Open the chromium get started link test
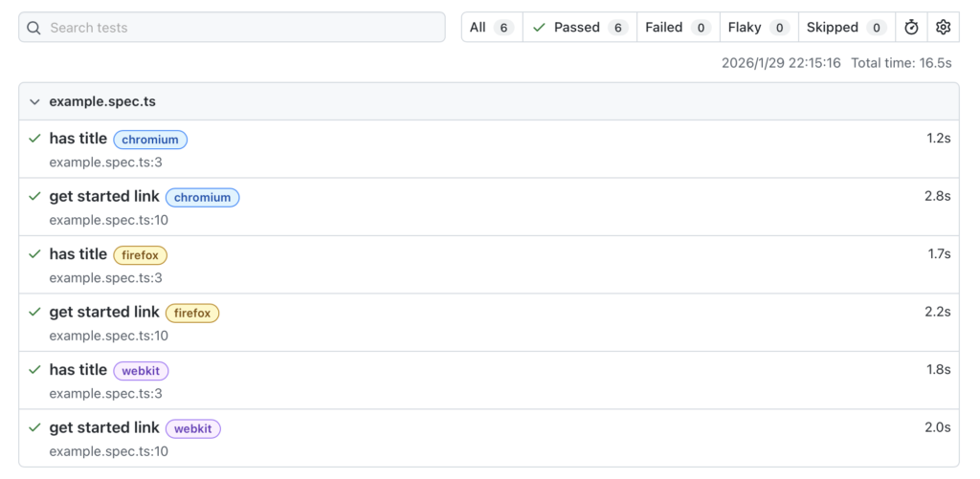 pyautogui.click(x=104, y=196)
